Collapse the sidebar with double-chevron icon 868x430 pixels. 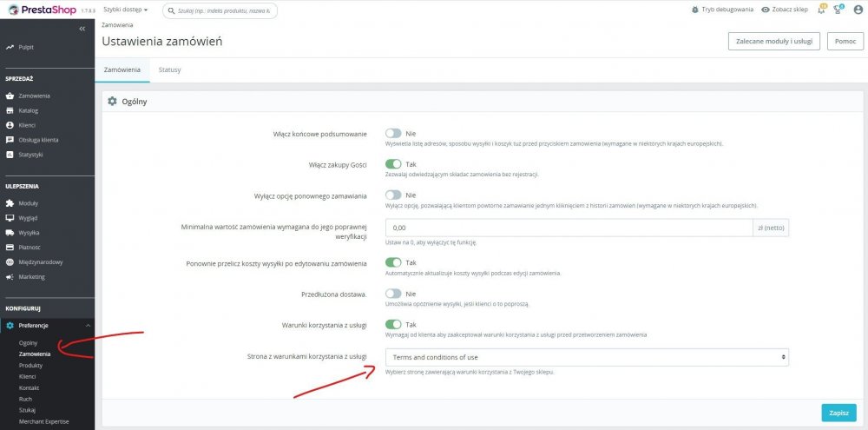pos(82,29)
